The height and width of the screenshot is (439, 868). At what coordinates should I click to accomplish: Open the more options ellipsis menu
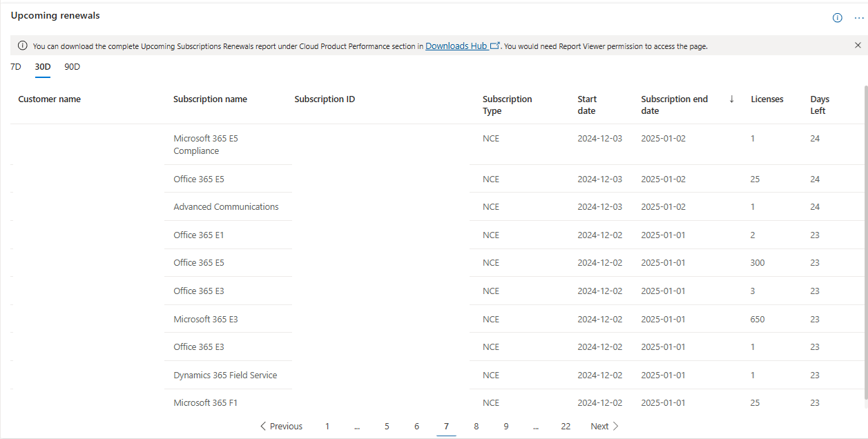[858, 18]
